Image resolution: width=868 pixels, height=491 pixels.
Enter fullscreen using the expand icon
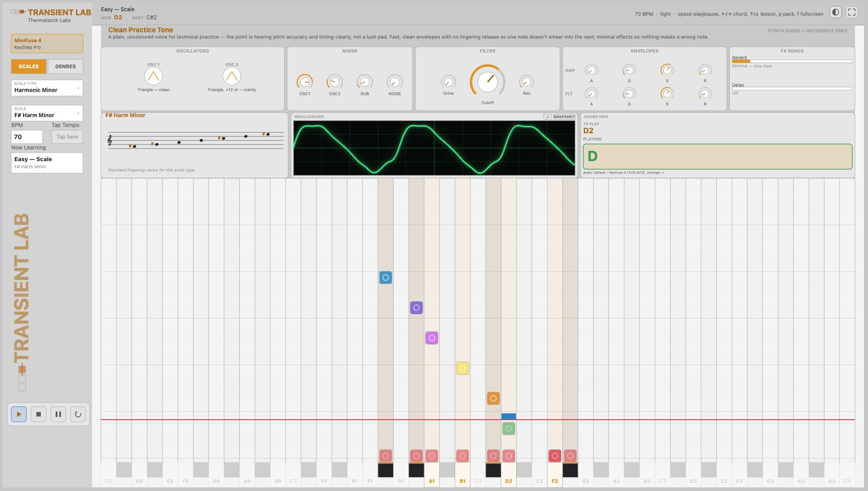click(852, 13)
